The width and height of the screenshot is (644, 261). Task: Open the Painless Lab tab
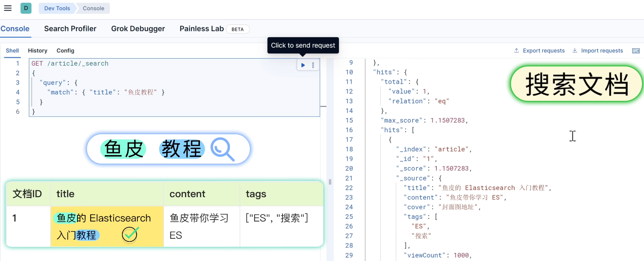point(201,29)
